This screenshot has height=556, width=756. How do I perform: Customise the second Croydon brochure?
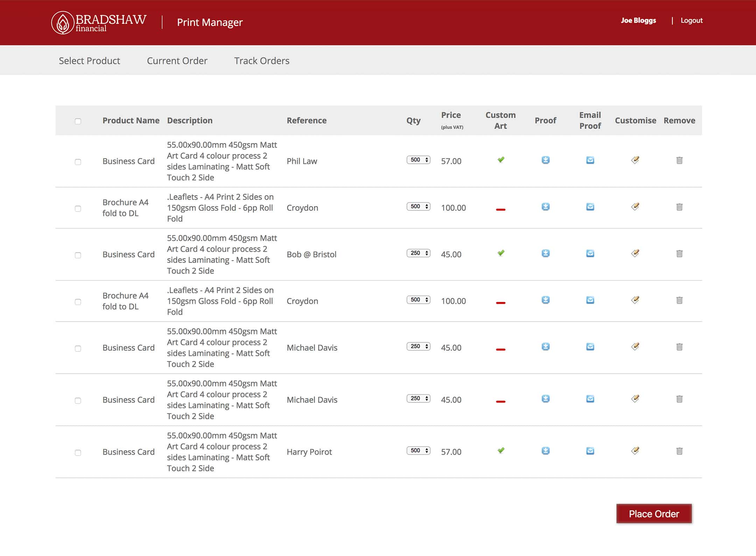click(x=635, y=300)
